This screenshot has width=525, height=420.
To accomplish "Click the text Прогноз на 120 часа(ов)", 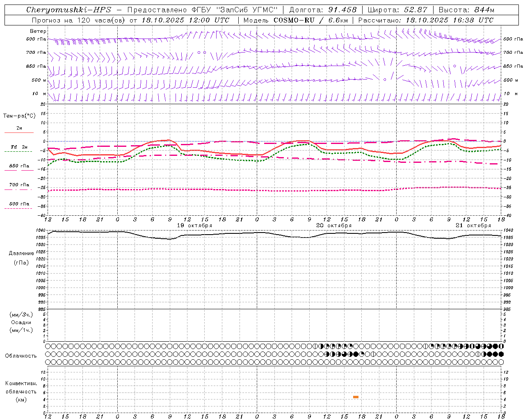I will [x=79, y=20].
